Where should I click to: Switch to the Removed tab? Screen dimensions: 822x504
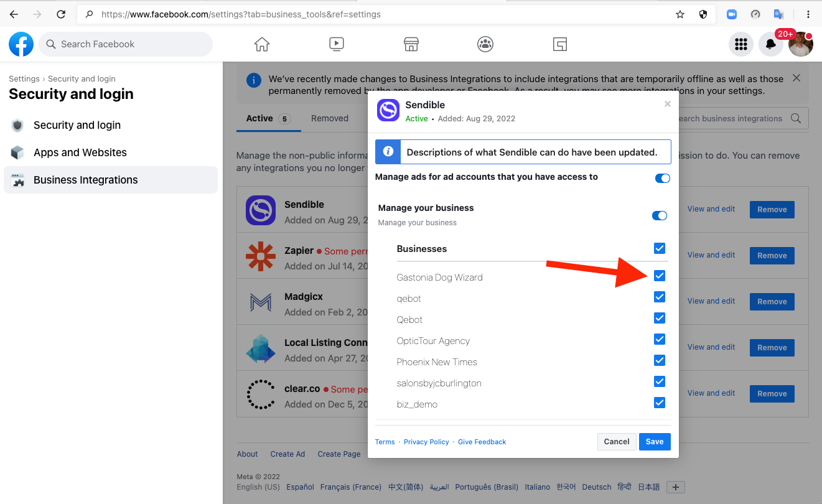tap(330, 118)
